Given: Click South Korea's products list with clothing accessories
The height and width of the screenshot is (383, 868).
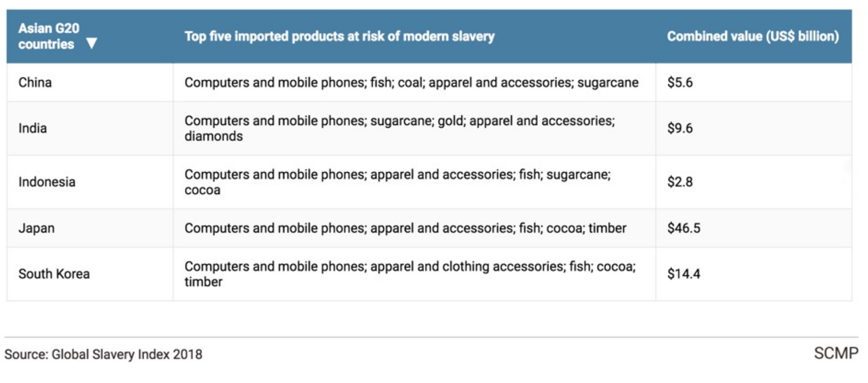Looking at the screenshot, I should tap(410, 274).
